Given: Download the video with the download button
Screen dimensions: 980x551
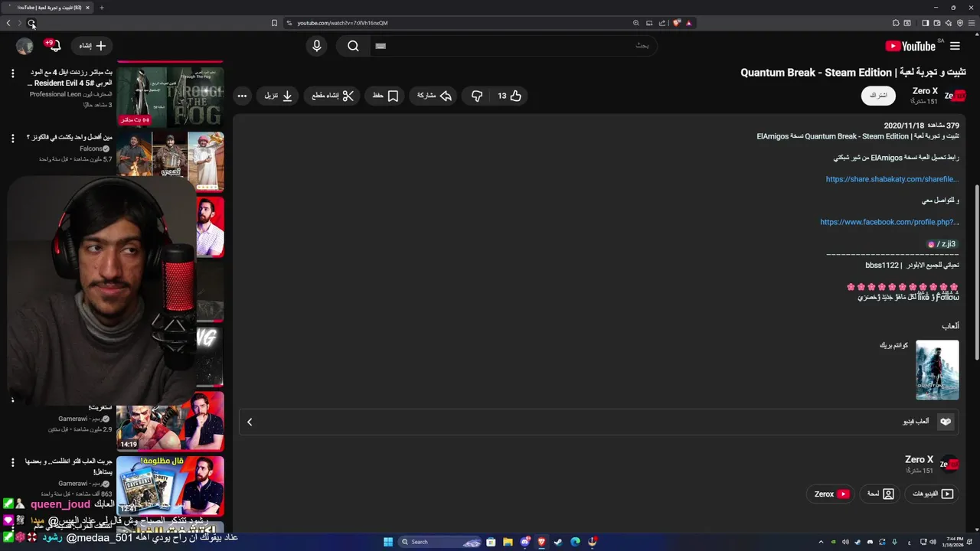Looking at the screenshot, I should click(279, 96).
